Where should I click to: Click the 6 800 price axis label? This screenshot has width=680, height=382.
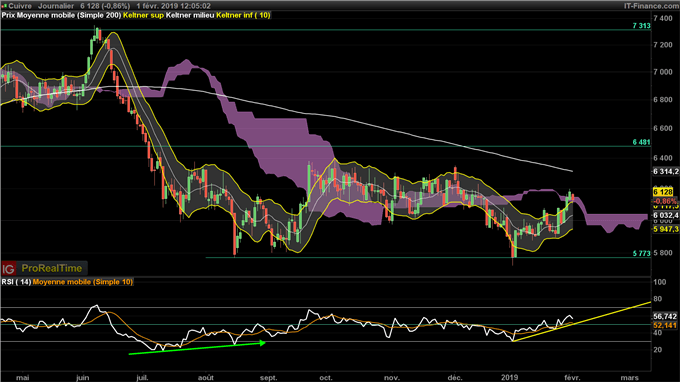663,99
